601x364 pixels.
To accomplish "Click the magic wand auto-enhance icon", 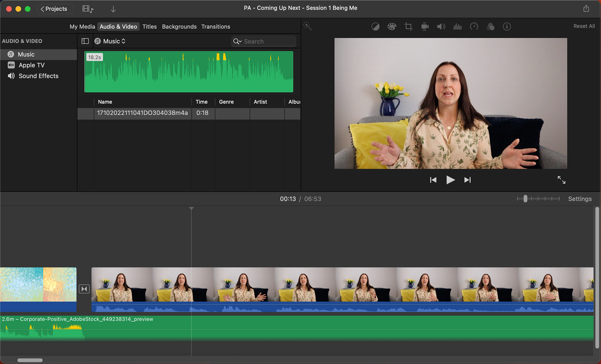I will point(307,26).
